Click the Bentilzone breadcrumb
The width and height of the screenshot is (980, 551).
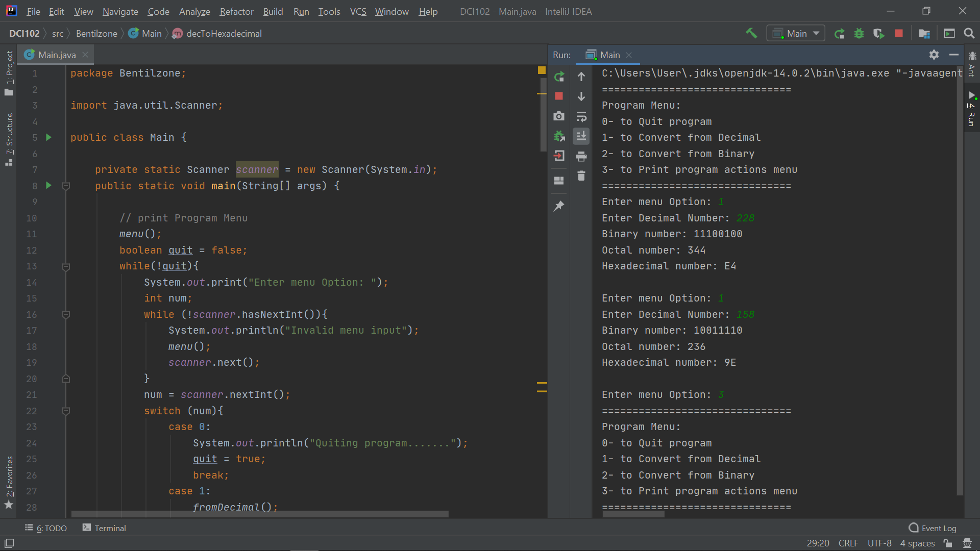tap(96, 33)
